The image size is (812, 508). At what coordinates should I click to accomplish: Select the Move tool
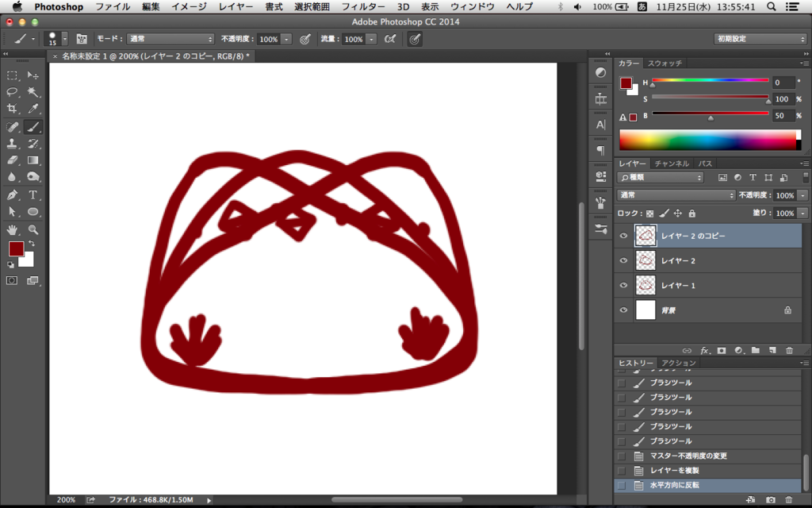(33, 75)
